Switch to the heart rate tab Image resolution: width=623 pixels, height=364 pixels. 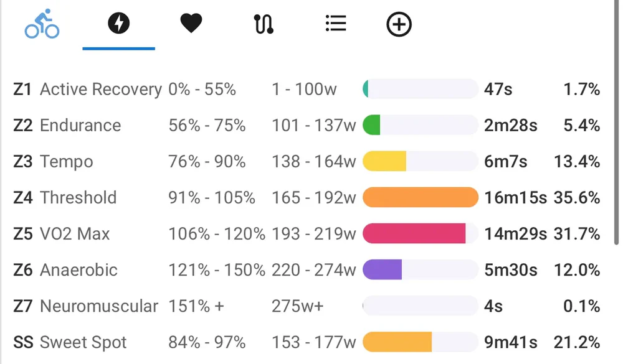point(191,25)
